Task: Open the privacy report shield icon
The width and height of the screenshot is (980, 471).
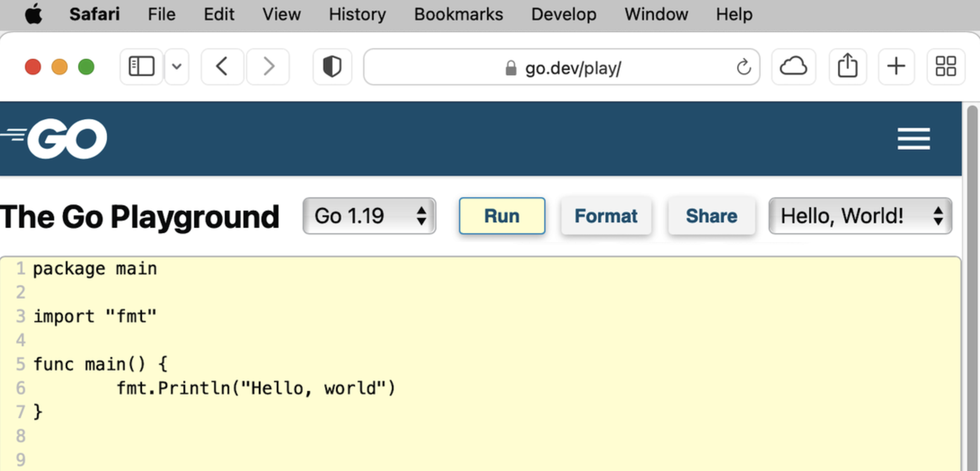Action: coord(332,66)
